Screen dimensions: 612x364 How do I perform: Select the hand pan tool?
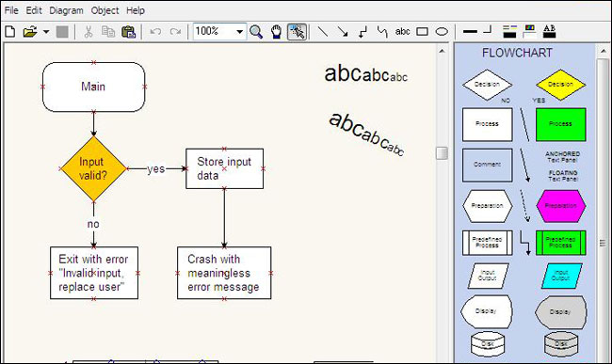click(x=276, y=32)
